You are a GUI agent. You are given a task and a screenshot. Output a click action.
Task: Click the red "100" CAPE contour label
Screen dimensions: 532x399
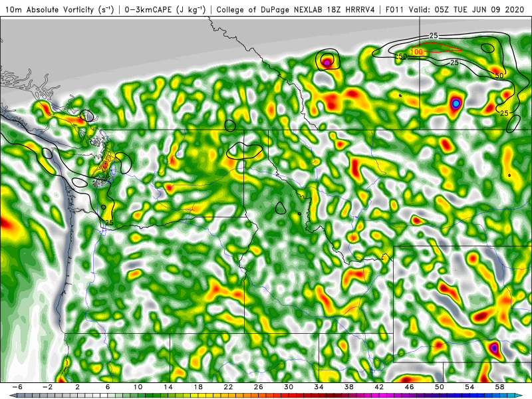[x=417, y=52]
